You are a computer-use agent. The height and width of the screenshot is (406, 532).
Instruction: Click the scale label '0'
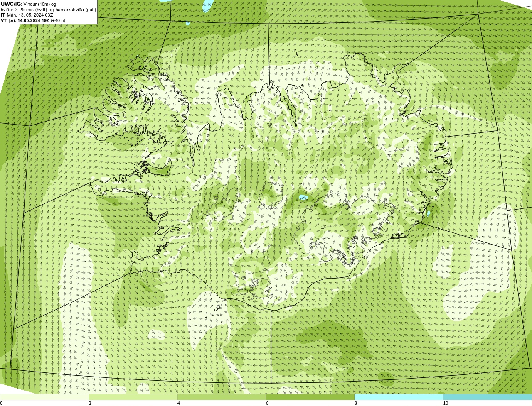click(1, 403)
